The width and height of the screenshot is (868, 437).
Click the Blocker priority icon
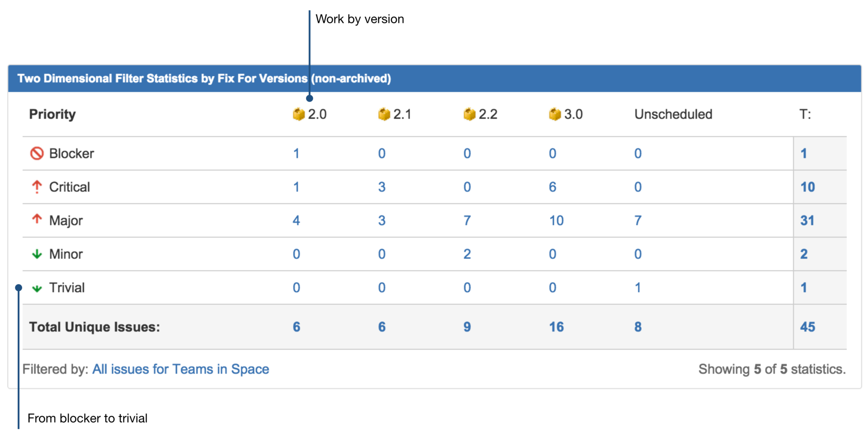(x=37, y=153)
